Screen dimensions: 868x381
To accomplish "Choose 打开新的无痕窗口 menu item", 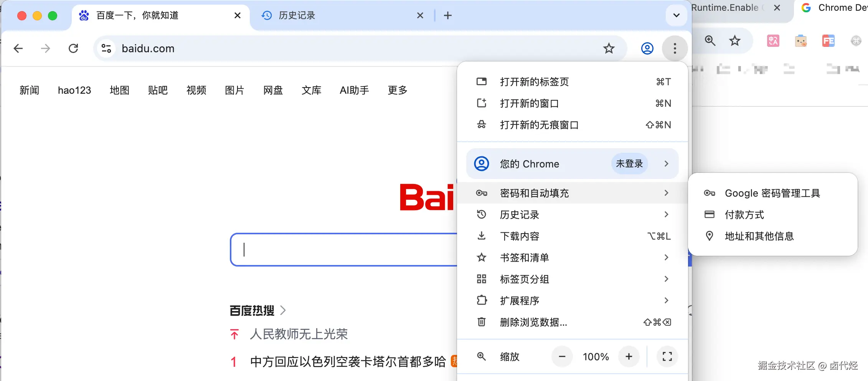I will [x=572, y=125].
